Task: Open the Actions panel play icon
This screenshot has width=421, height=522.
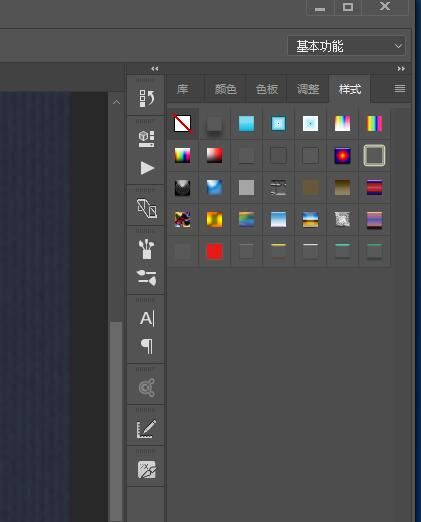Action: 147,168
